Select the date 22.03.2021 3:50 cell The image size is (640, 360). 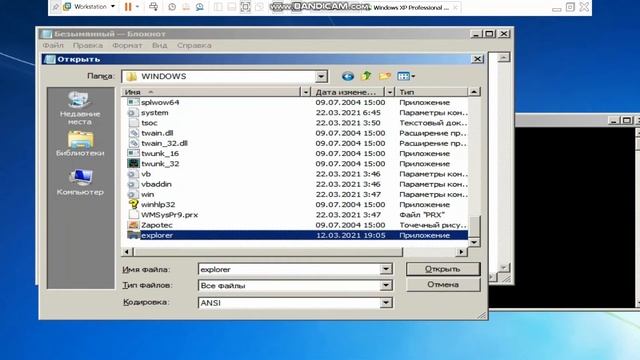click(x=348, y=123)
